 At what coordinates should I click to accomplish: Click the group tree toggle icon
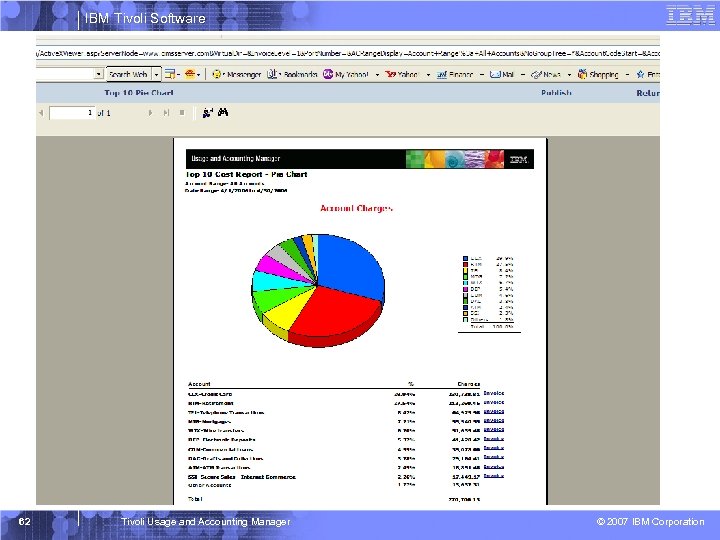pos(208,112)
